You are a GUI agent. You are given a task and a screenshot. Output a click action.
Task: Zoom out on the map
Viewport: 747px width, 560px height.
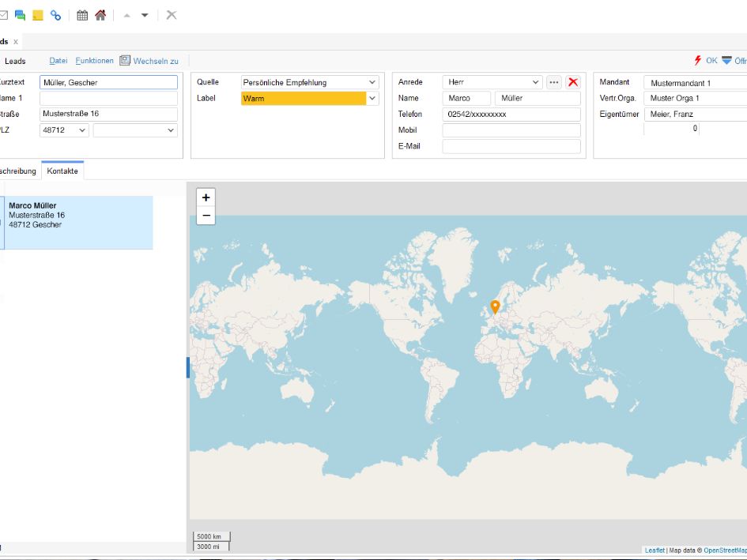pyautogui.click(x=206, y=216)
